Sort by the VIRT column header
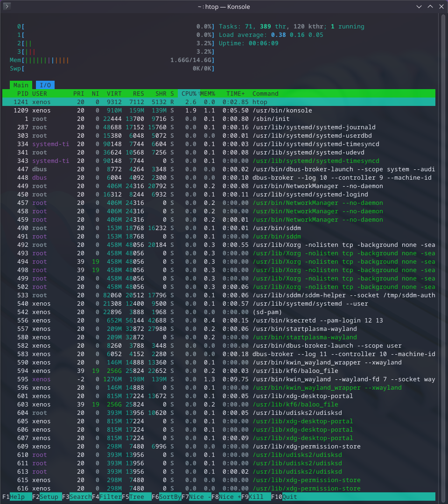 click(x=114, y=93)
